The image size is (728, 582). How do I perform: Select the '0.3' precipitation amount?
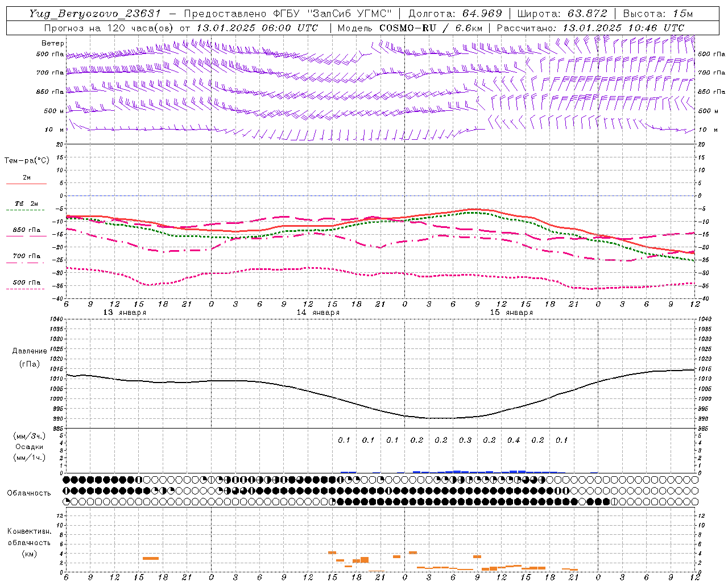click(x=465, y=440)
